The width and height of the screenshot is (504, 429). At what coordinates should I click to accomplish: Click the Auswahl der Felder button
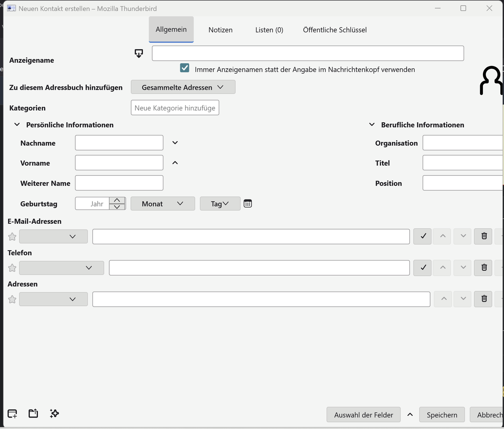click(x=364, y=415)
